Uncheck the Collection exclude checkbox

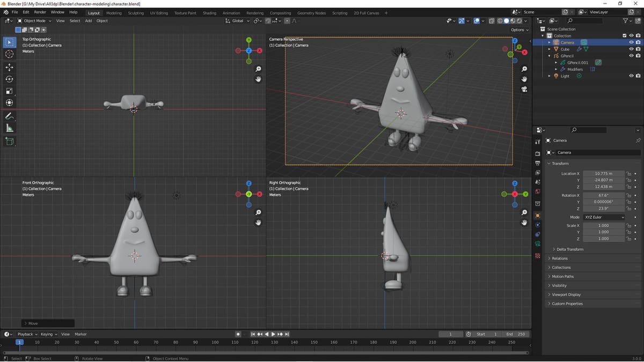pos(624,36)
